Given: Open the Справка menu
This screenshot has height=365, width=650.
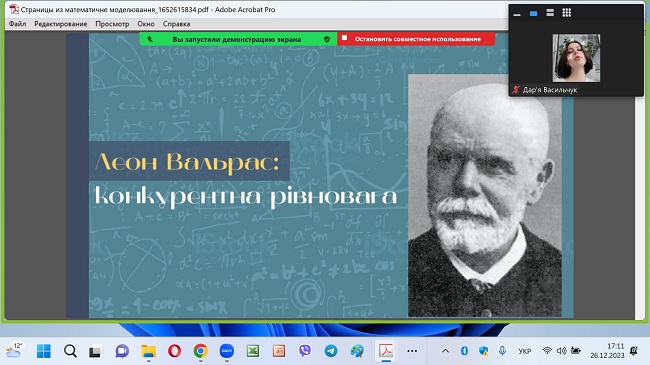Looking at the screenshot, I should [x=176, y=24].
